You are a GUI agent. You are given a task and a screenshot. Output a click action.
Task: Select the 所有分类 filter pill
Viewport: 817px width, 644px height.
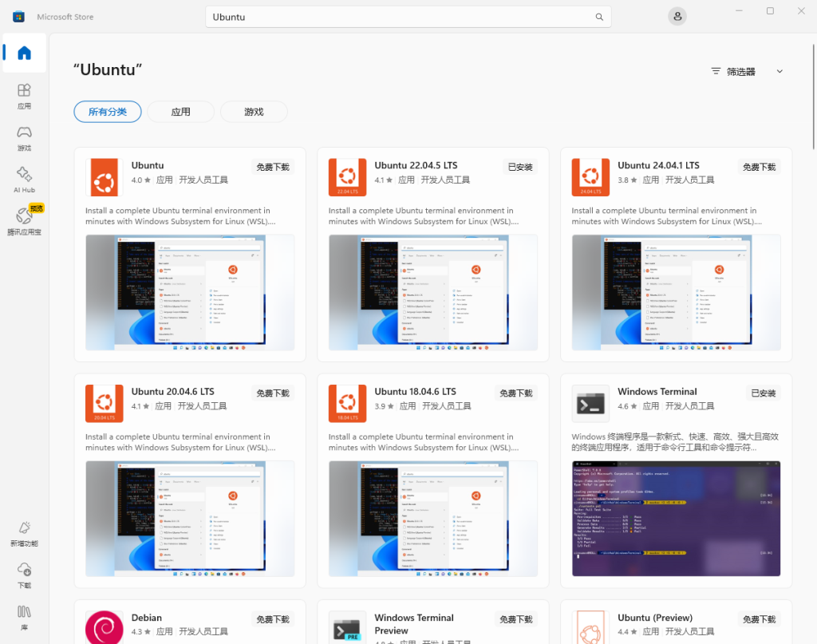(107, 112)
